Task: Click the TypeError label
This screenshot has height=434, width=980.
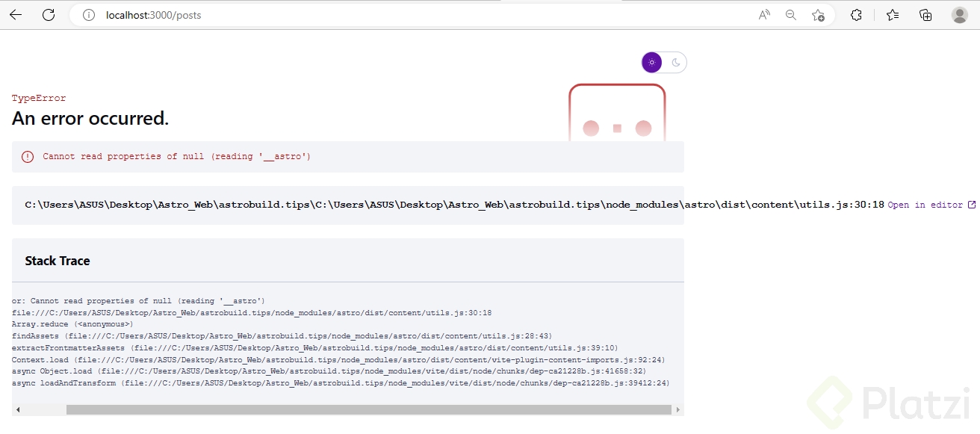Action: pos(39,98)
